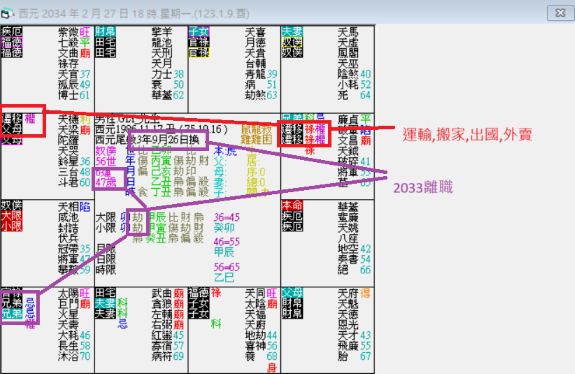Viewport: 575px width, 374px height.
Task: Select the 左輔 star label
Action: 162,315
